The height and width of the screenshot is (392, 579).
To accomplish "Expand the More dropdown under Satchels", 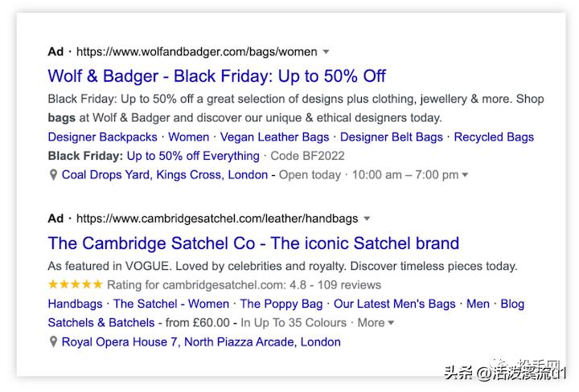I will tap(391, 323).
